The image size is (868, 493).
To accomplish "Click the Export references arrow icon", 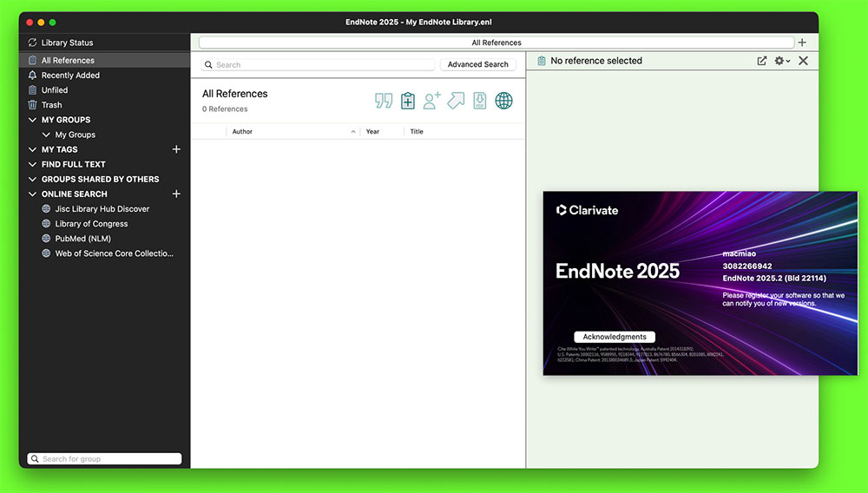I will (456, 101).
